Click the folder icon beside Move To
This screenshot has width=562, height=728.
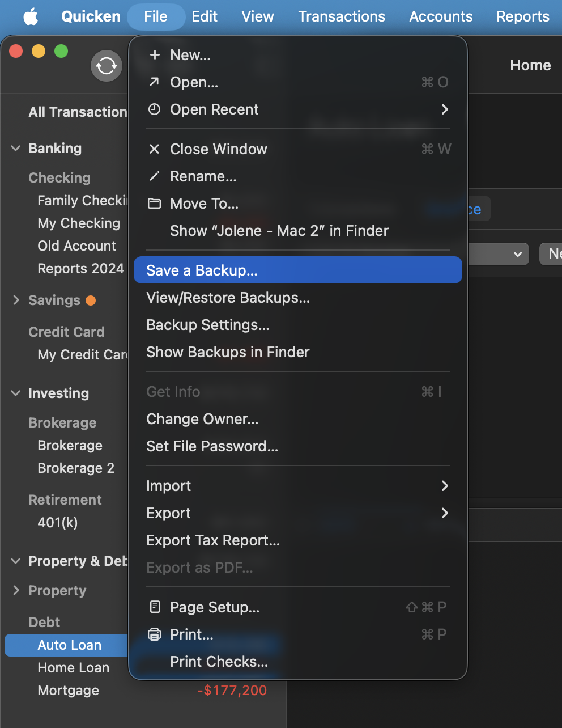[154, 204]
